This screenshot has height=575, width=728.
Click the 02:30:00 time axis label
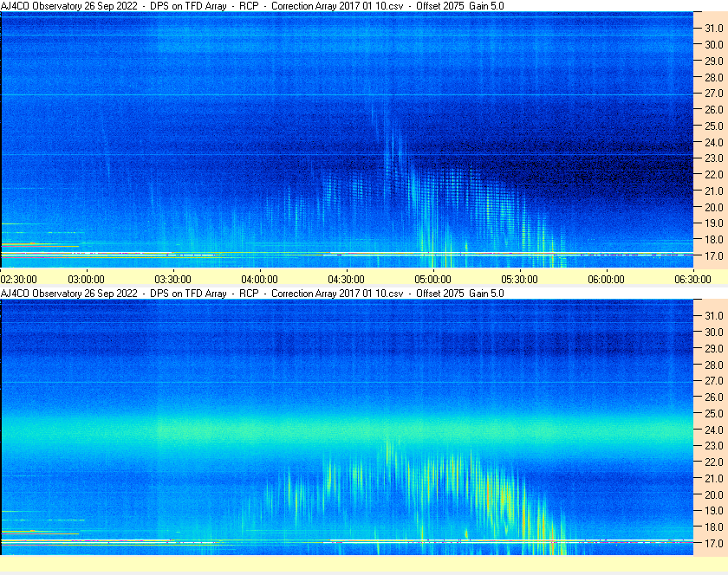18,280
